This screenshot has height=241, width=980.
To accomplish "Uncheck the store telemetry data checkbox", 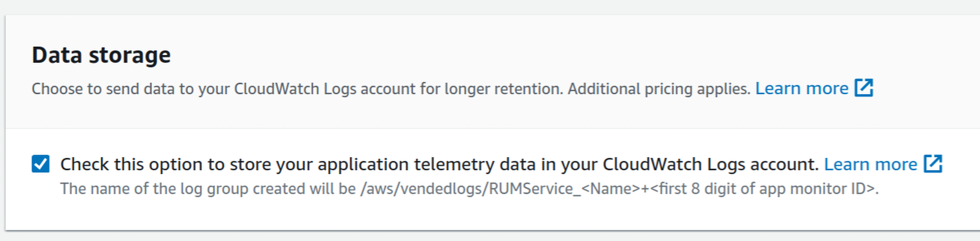I will click(x=40, y=164).
